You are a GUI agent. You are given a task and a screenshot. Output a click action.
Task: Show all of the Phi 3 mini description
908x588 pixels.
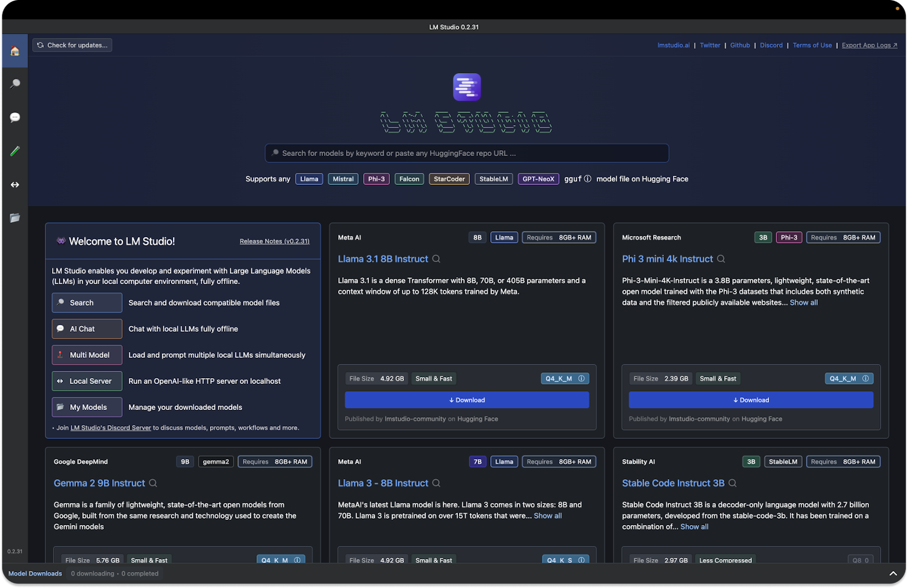point(804,303)
